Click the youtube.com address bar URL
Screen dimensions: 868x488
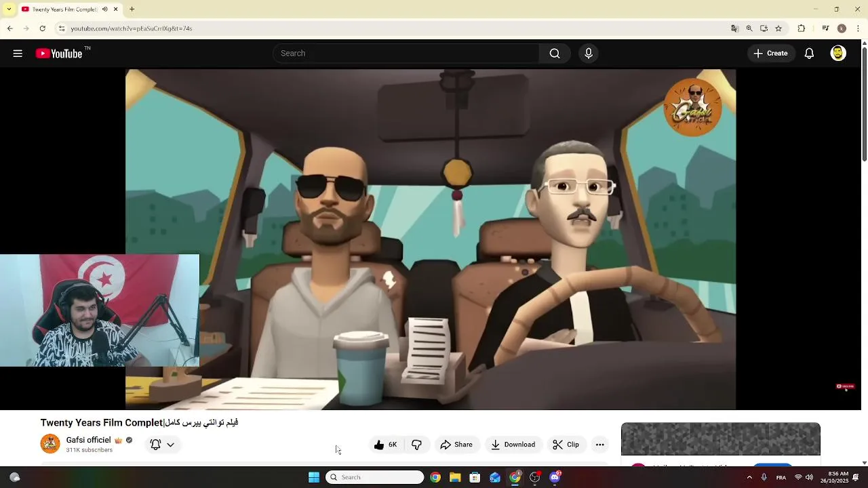(132, 28)
